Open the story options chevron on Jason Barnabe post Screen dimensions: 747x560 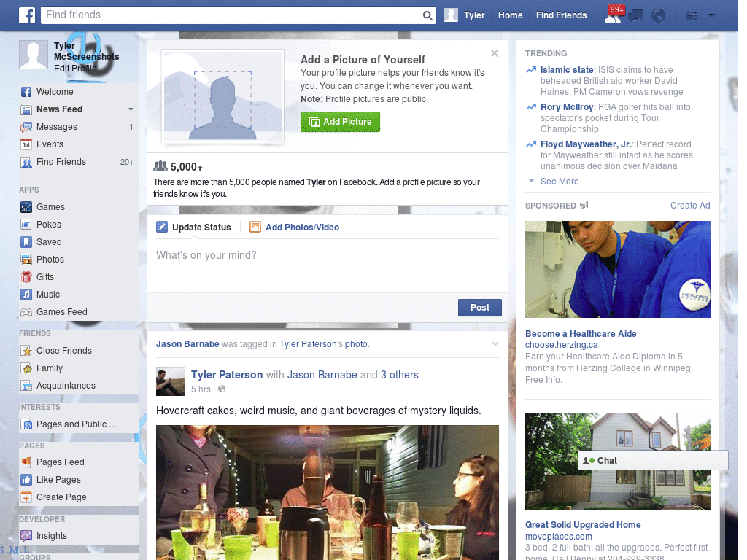[495, 344]
